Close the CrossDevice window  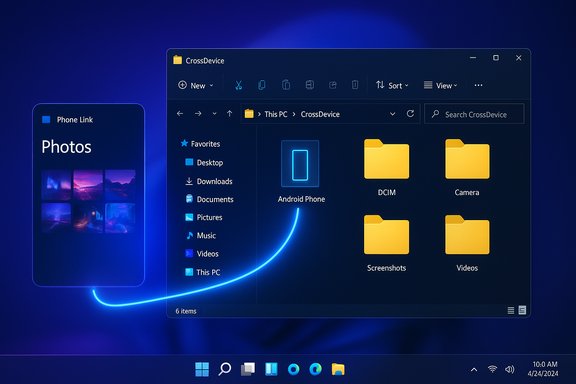[x=519, y=58]
